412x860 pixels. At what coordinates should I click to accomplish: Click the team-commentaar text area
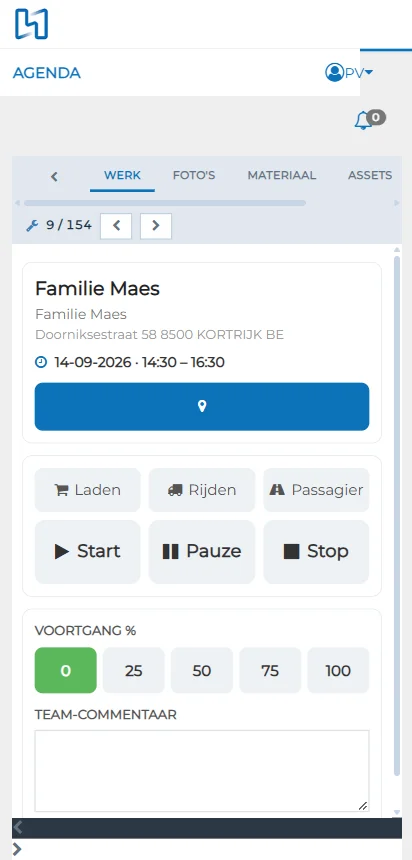coord(202,771)
